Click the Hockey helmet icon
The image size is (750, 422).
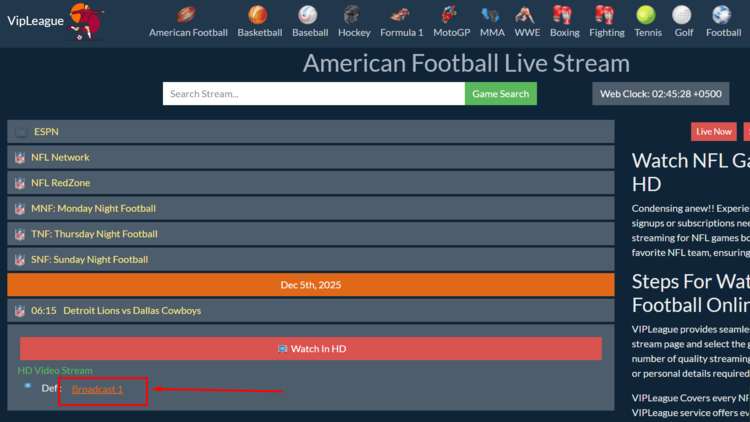click(352, 15)
